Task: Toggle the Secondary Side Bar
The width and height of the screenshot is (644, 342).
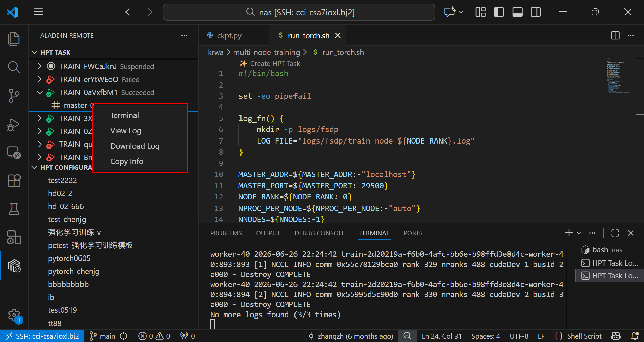Action: tap(536, 12)
